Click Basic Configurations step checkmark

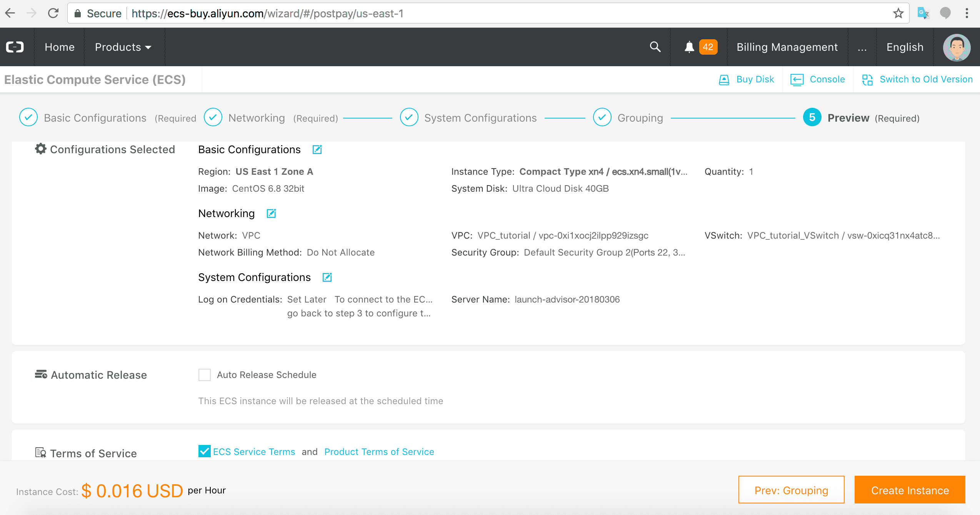28,117
